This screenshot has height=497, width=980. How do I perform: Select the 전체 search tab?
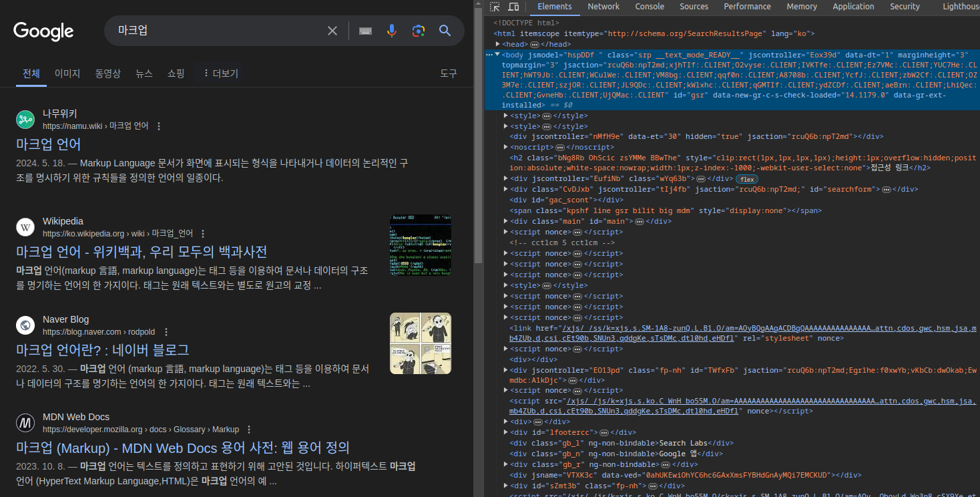pos(31,73)
